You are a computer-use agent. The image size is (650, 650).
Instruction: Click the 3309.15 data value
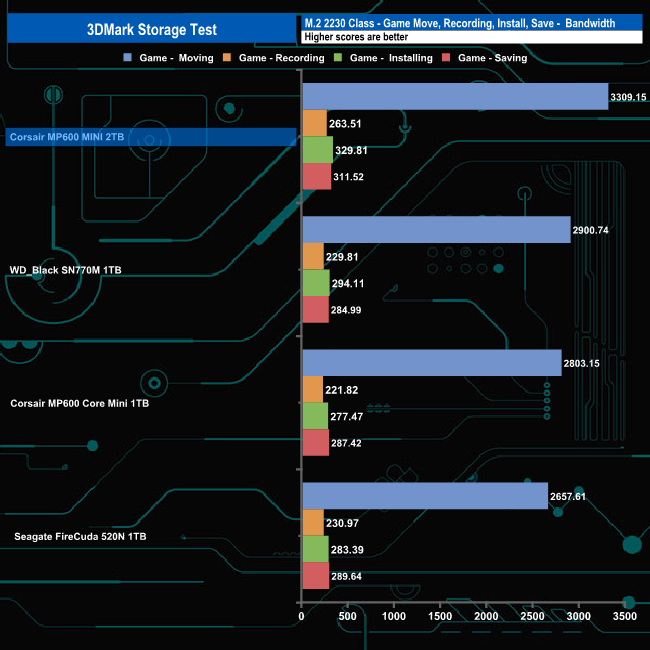tap(628, 97)
